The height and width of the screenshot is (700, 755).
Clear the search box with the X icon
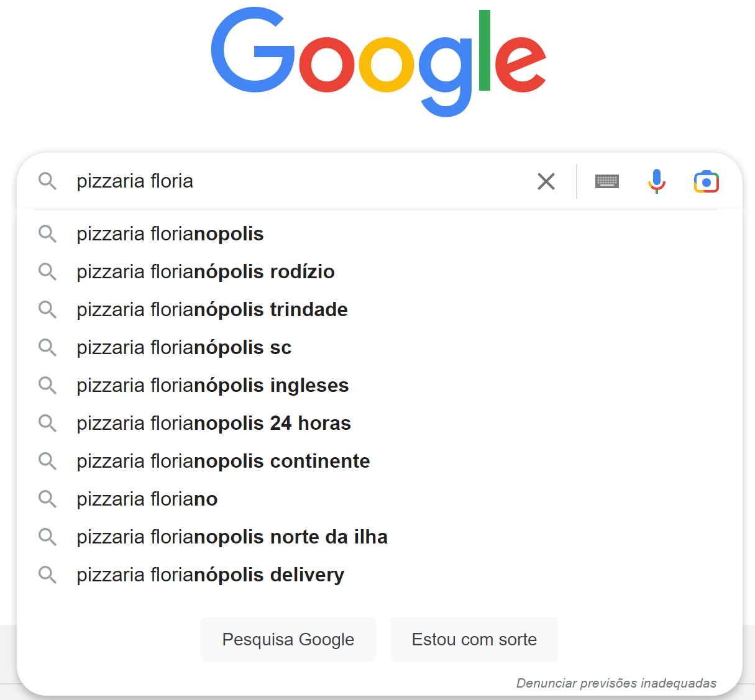click(546, 181)
